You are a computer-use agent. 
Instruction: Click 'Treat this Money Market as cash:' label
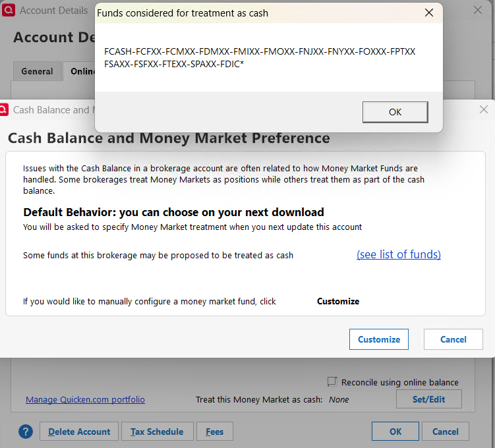coord(259,399)
